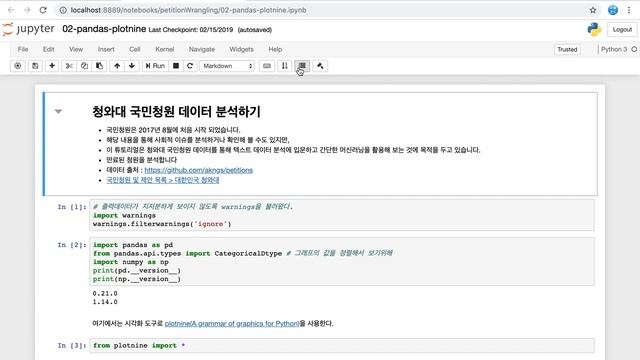Click the hammer icon in toolbar
The width and height of the screenshot is (640, 360).
click(320, 66)
